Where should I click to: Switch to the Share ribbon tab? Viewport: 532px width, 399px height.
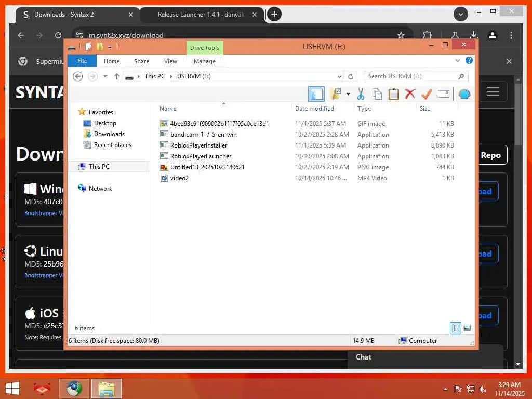point(141,61)
